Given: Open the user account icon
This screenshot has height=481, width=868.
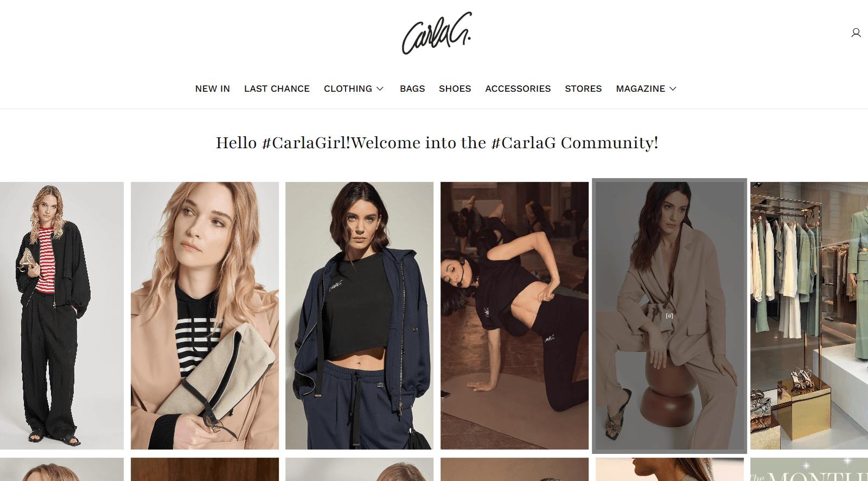Looking at the screenshot, I should pyautogui.click(x=856, y=33).
